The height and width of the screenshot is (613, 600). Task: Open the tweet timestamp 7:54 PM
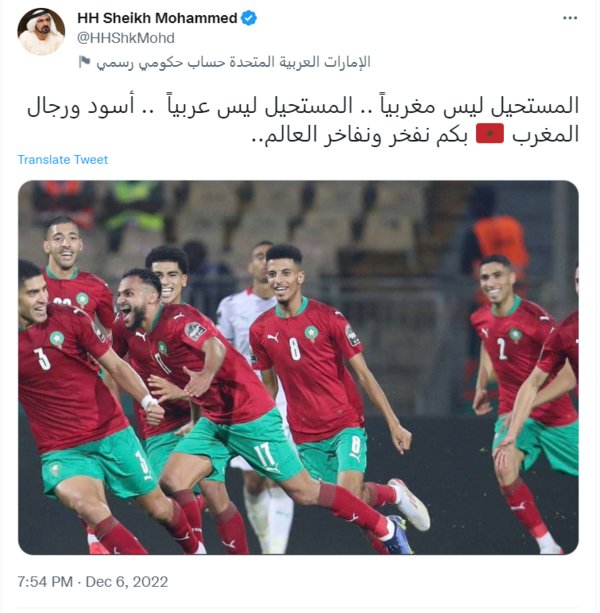[x=45, y=581]
